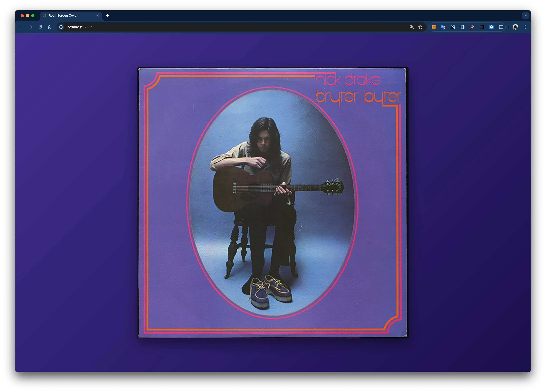Open the Chrome three-dot menu
This screenshot has width=546, height=392.
coord(525,27)
